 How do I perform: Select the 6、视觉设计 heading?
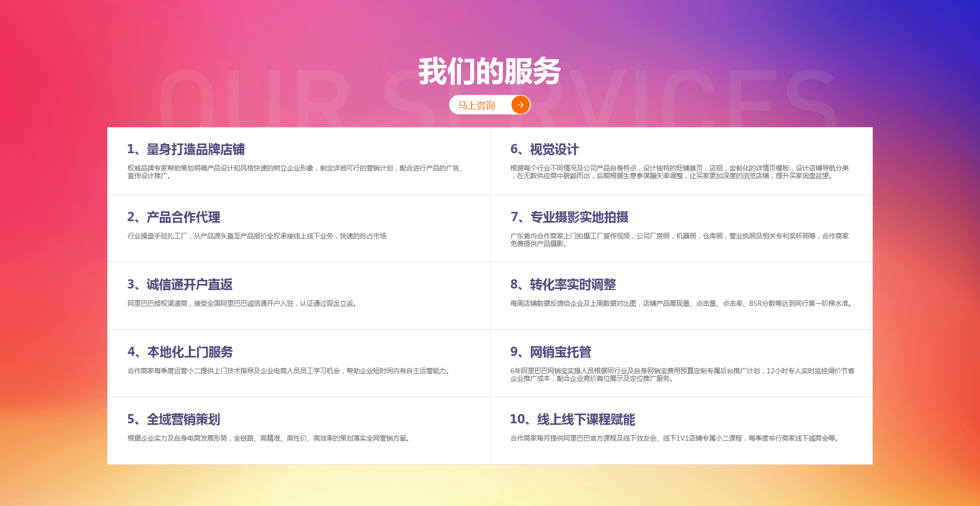544,149
